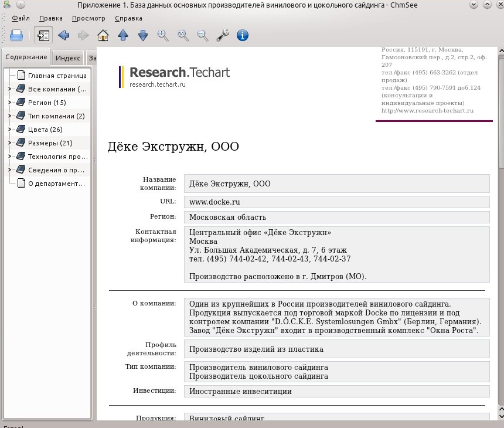Click the Московская область region value
Viewport: 504px width, 428px height.
pyautogui.click(x=227, y=217)
